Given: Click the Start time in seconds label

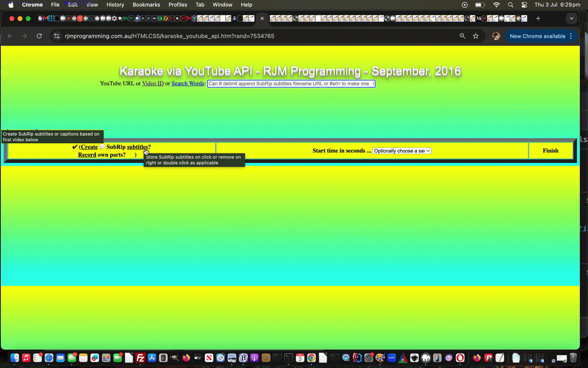Looking at the screenshot, I should click(x=342, y=151).
